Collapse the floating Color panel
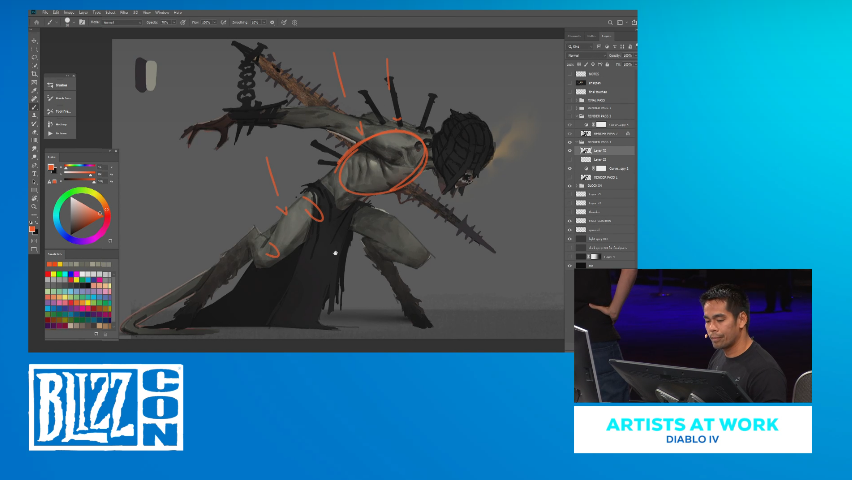This screenshot has height=480, width=852. coord(110,151)
